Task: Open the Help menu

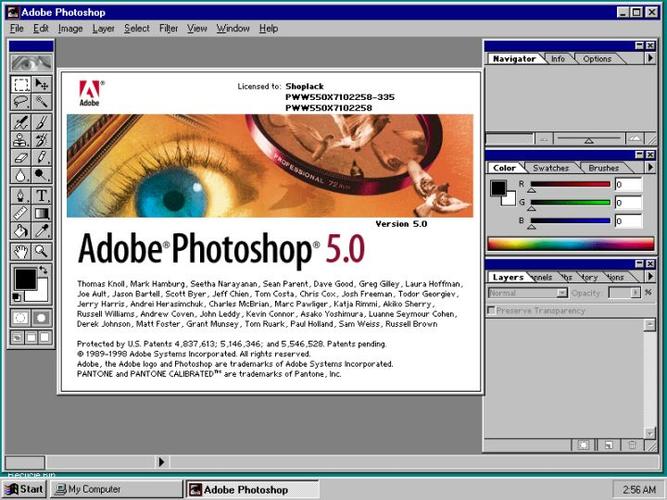Action: [x=268, y=29]
